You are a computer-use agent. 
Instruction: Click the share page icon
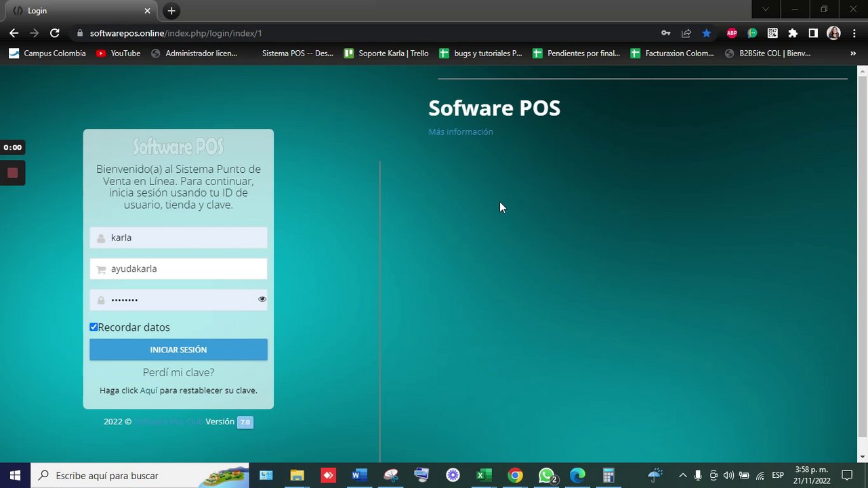tap(686, 33)
